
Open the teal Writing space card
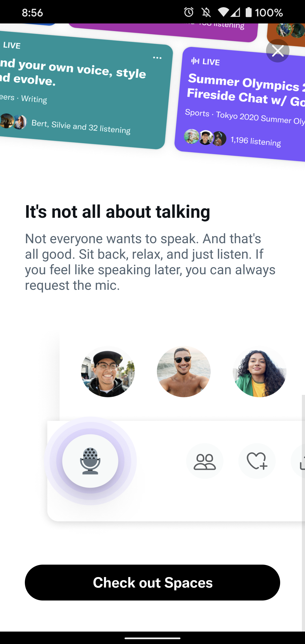coord(83,90)
